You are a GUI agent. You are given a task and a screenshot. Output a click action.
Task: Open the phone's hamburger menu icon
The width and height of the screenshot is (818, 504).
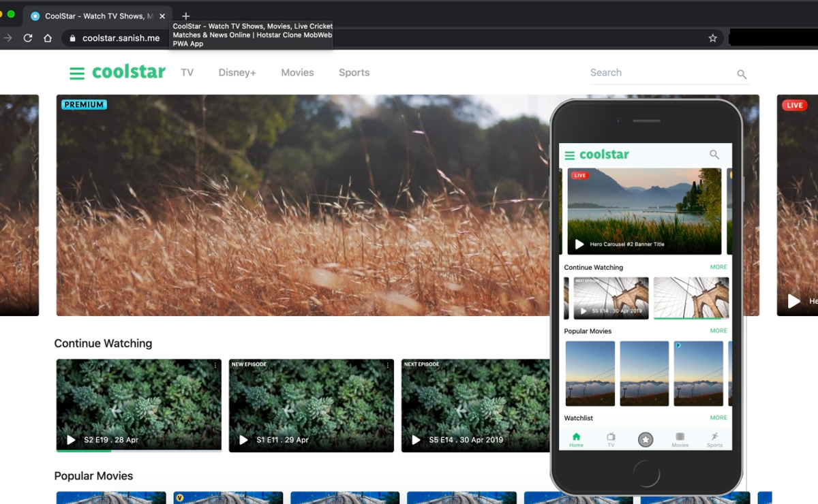click(x=570, y=155)
